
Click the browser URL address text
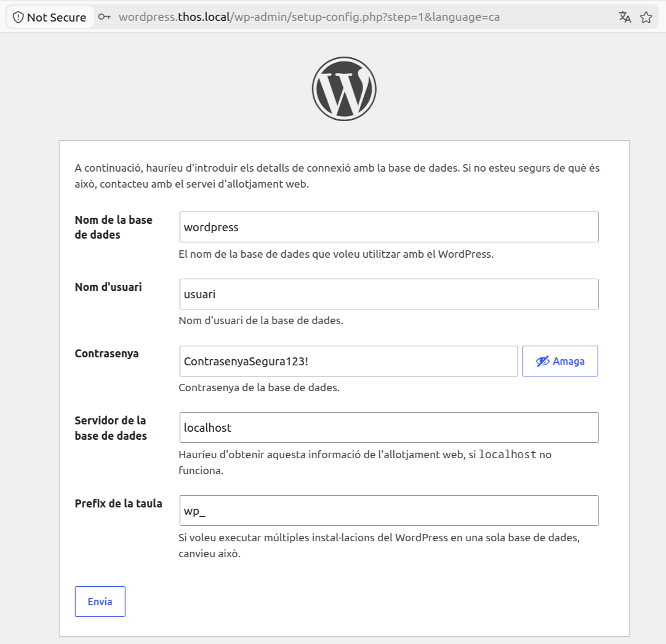pos(309,17)
